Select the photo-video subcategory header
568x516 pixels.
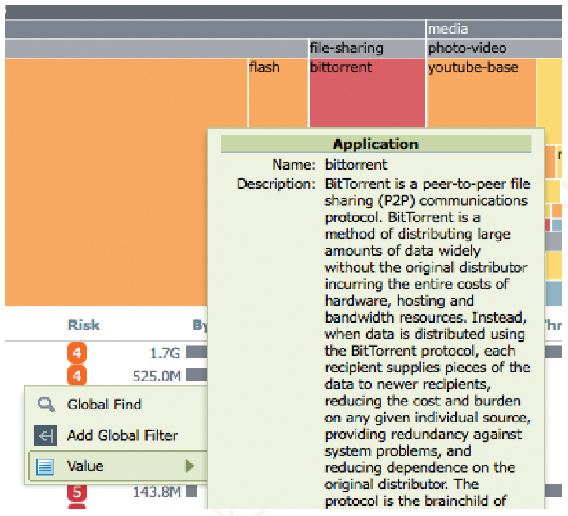[x=494, y=48]
